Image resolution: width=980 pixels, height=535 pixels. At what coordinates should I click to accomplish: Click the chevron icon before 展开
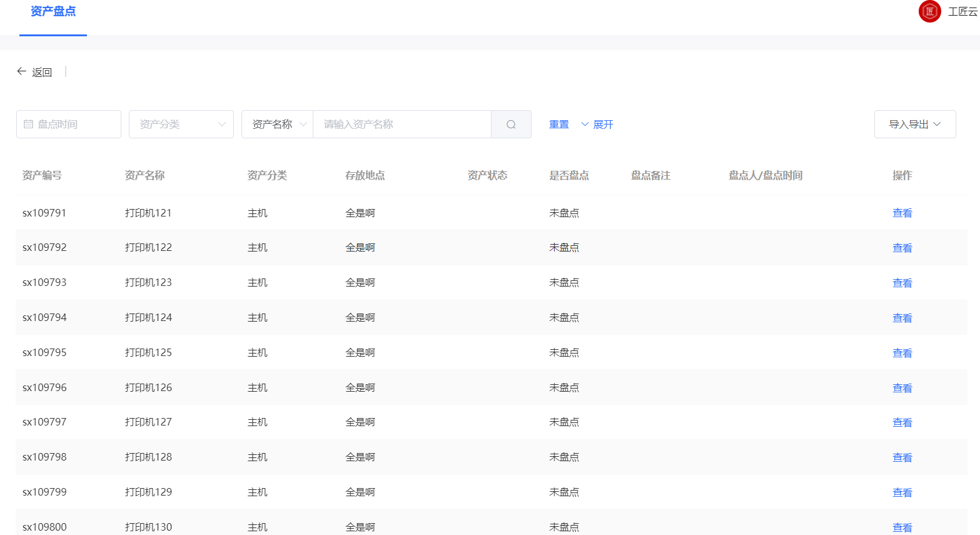click(584, 125)
